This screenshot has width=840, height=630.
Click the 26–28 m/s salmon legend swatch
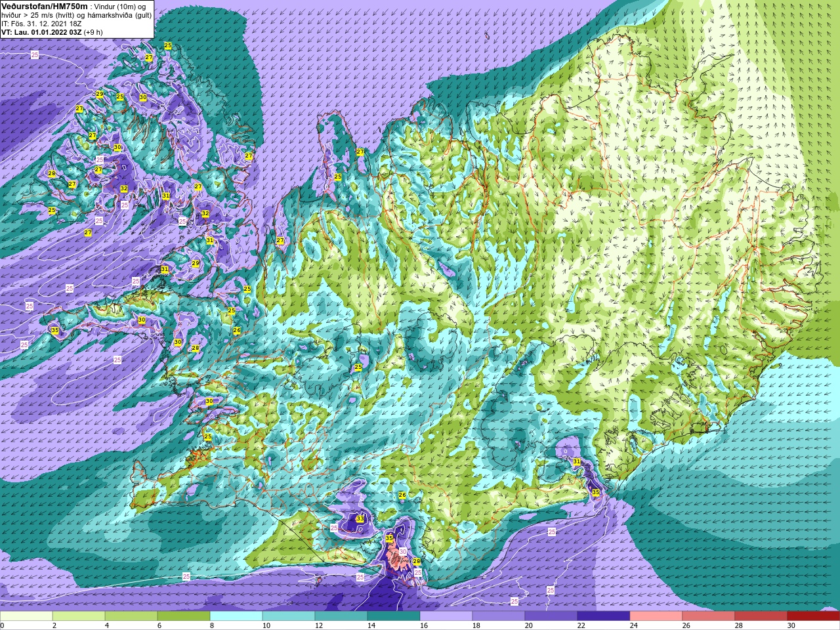[709, 616]
